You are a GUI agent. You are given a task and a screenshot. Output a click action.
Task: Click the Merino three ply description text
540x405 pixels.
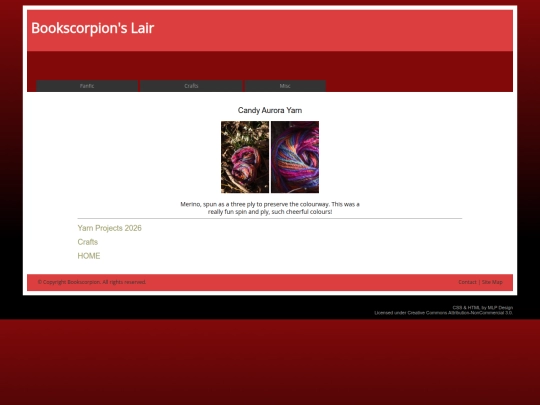pos(270,208)
